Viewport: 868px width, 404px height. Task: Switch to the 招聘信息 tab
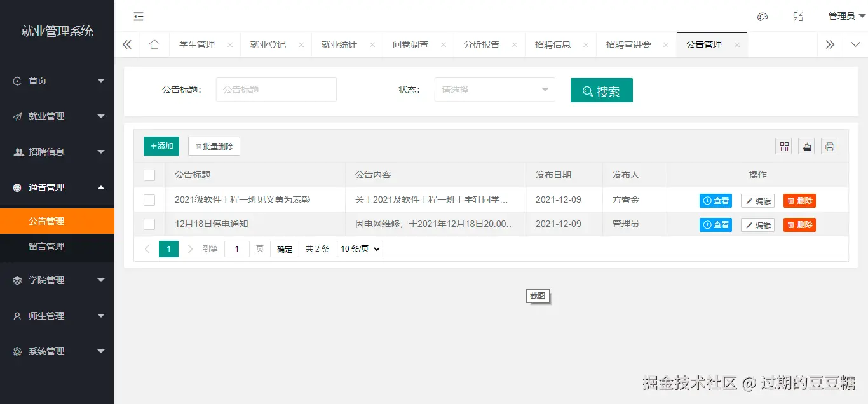(554, 44)
